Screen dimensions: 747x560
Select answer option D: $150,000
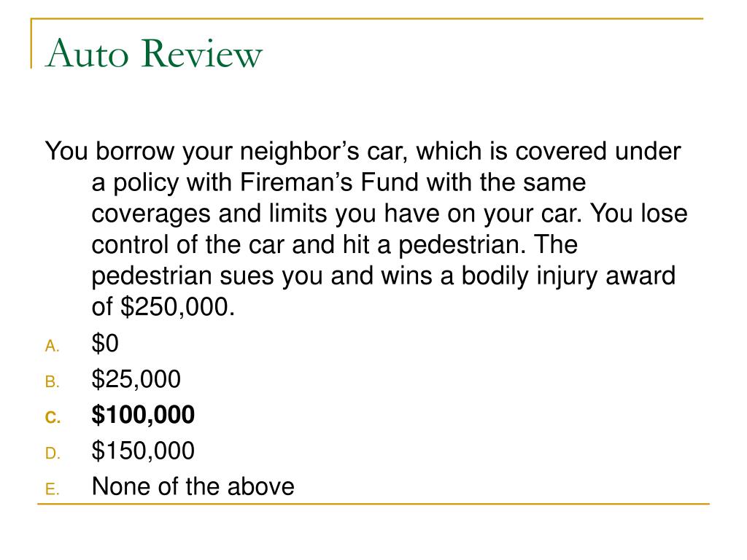pos(143,451)
